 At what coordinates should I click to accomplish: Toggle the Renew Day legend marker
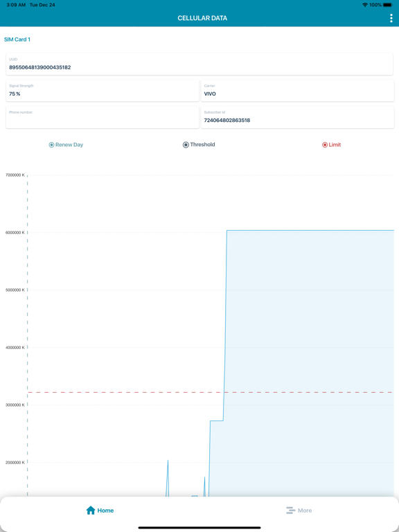pos(51,145)
